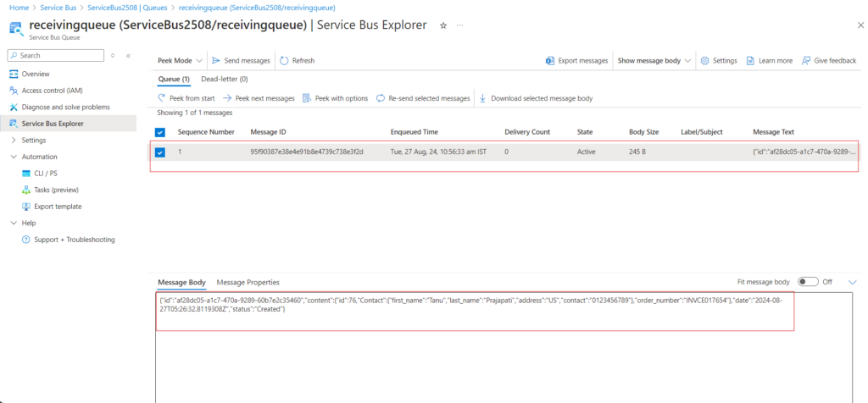The image size is (868, 403).
Task: Open the Peek Mode dropdown
Action: [181, 61]
